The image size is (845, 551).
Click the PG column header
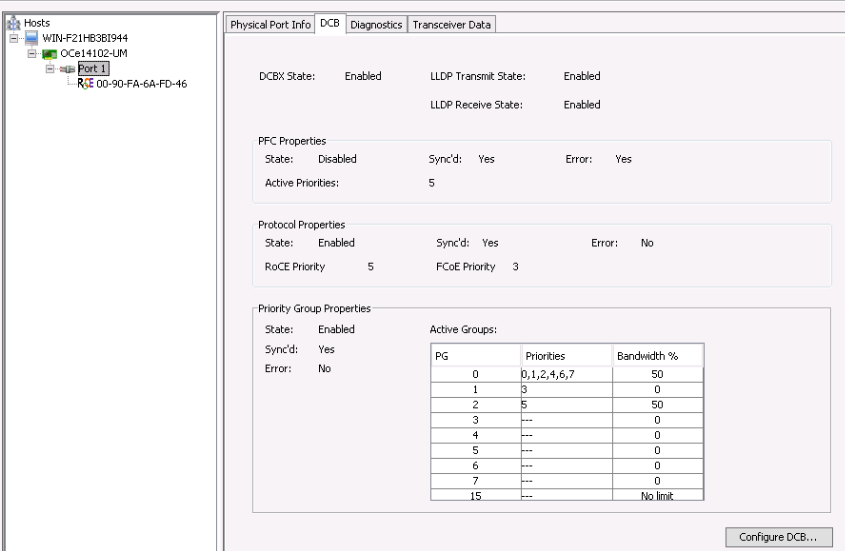click(x=476, y=356)
